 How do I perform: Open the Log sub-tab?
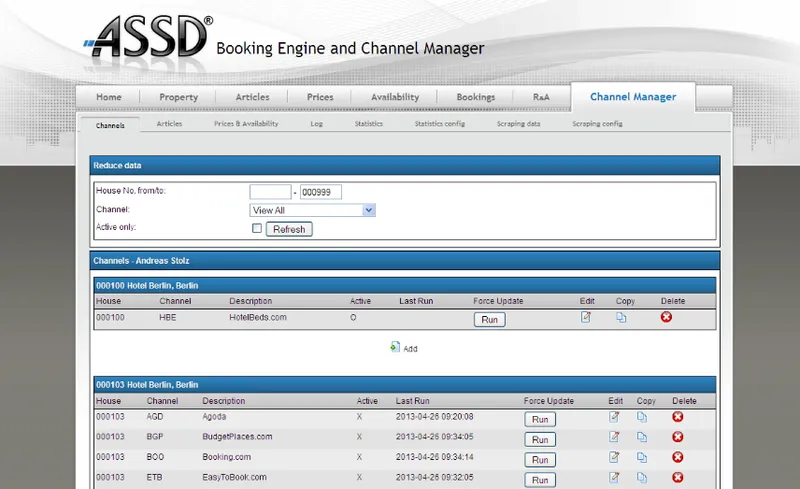316,124
